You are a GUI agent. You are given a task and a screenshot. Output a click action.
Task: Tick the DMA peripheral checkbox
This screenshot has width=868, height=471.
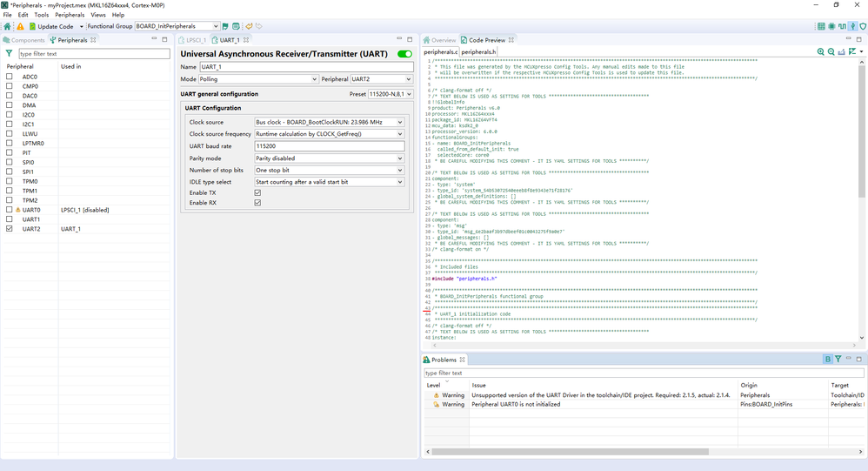pyautogui.click(x=9, y=104)
